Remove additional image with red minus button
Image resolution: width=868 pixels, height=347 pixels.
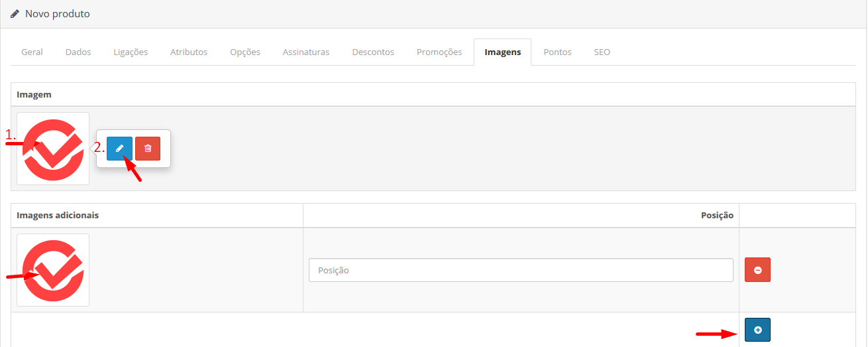(x=757, y=271)
